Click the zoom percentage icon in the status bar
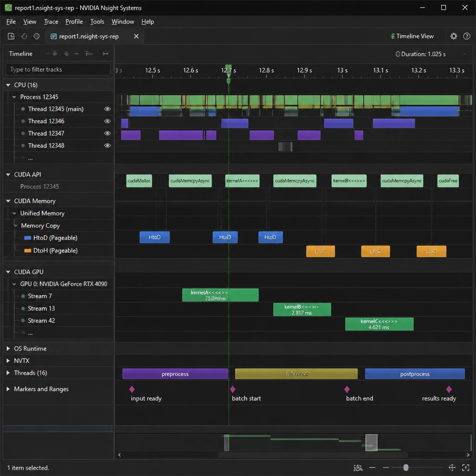The width and height of the screenshot is (476, 476). 358,468
